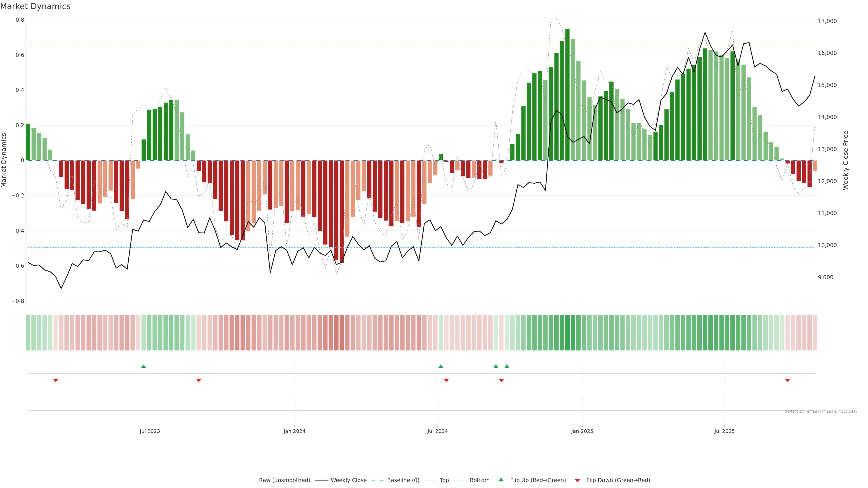
Task: Click the Jul 2025 x-axis label
Action: click(724, 431)
